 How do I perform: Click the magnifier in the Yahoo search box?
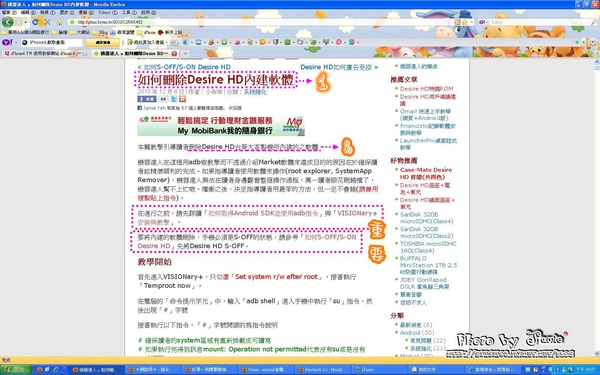[x=593, y=22]
